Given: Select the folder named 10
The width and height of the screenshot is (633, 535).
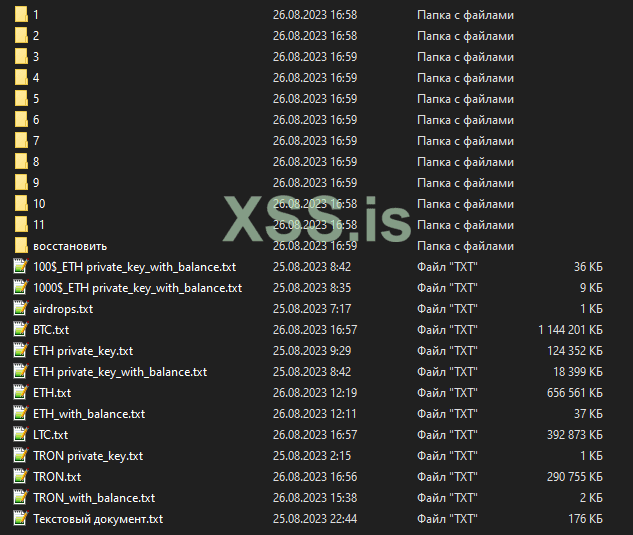Looking at the screenshot, I should coord(39,204).
